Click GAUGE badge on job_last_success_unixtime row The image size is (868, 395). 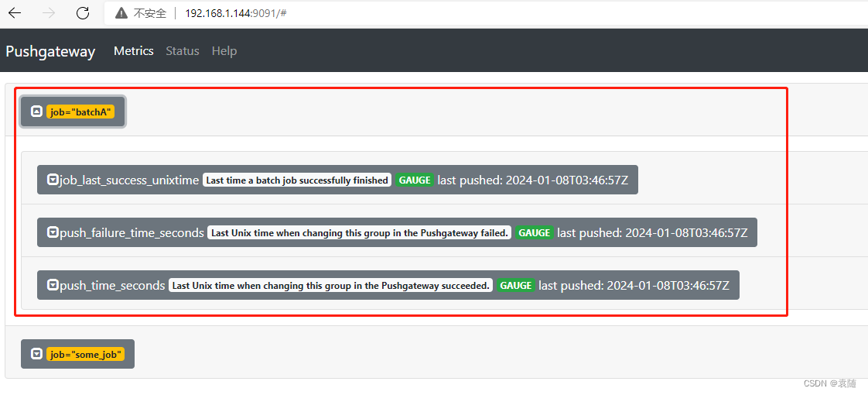pos(415,180)
